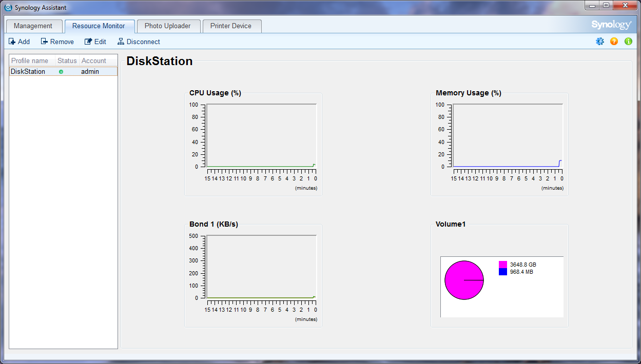Open settings via the blue gear icon
Screen dimensions: 641x364
[x=600, y=42]
